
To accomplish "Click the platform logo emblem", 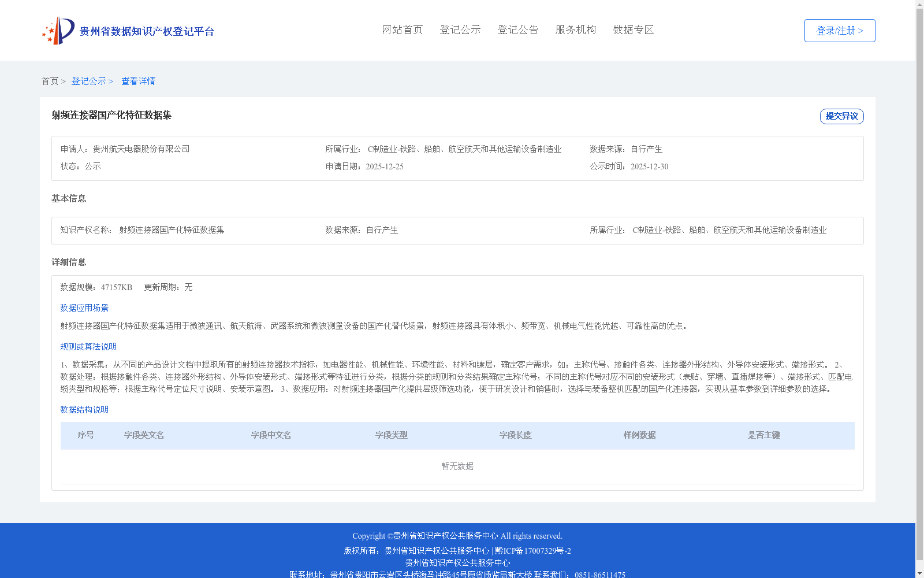I will [58, 31].
